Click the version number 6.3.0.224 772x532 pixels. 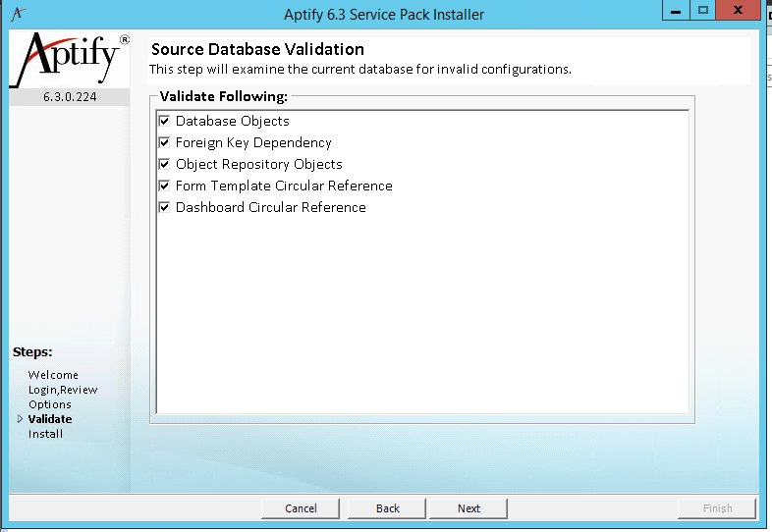[x=70, y=97]
